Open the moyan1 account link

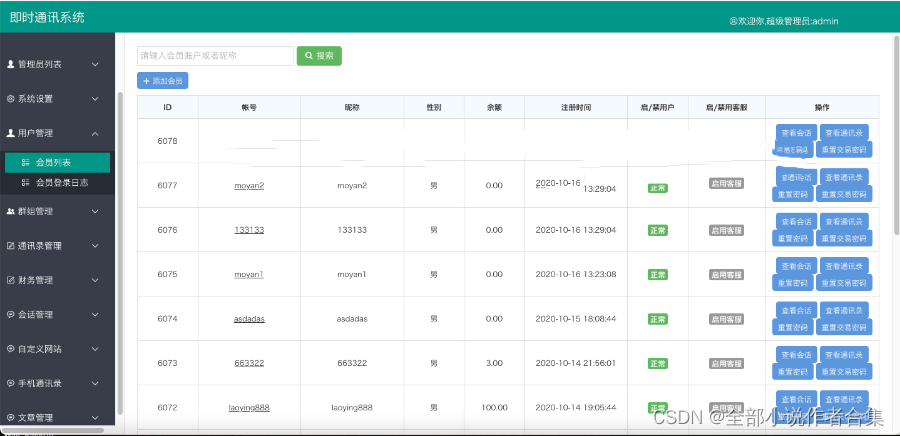tap(249, 274)
